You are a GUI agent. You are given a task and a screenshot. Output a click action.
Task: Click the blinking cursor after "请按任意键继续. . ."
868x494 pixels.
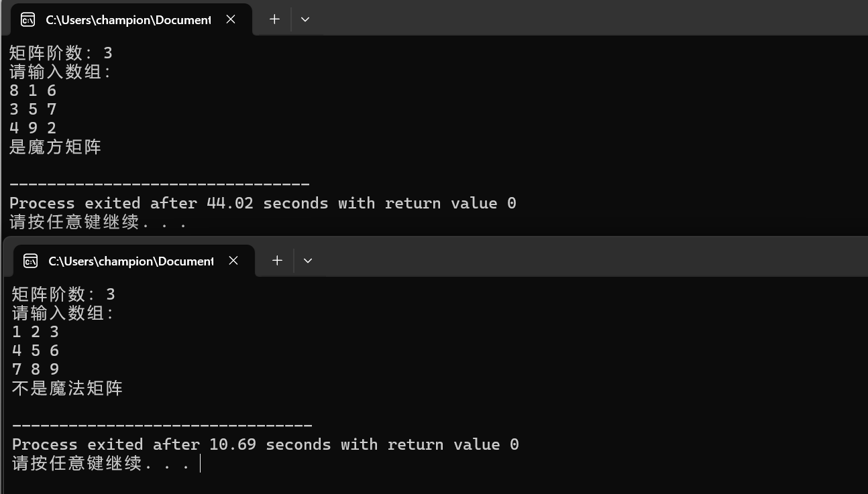click(x=201, y=463)
